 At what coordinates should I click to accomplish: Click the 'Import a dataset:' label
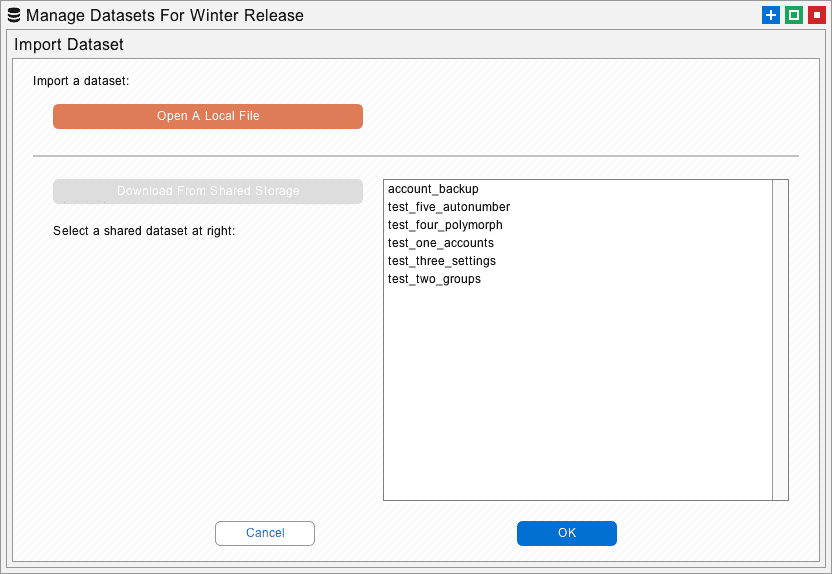tap(81, 81)
